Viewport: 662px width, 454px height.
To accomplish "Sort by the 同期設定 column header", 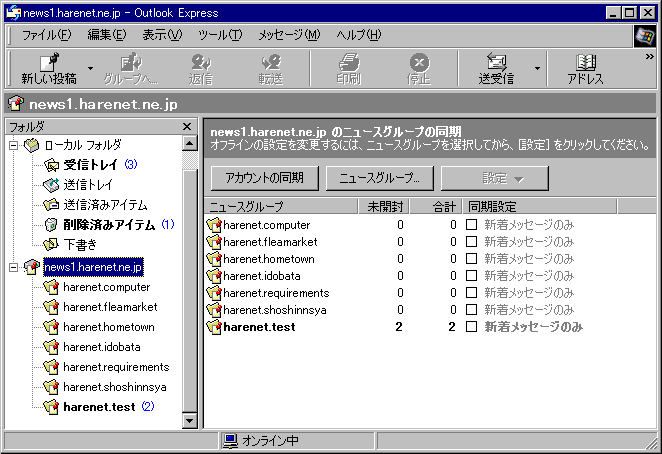I will 540,207.
